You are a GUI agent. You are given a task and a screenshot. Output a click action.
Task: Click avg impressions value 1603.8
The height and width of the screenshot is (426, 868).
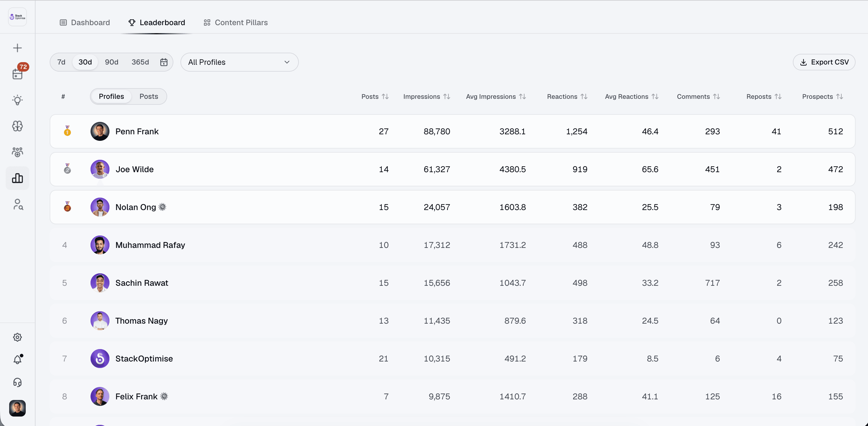tap(512, 207)
